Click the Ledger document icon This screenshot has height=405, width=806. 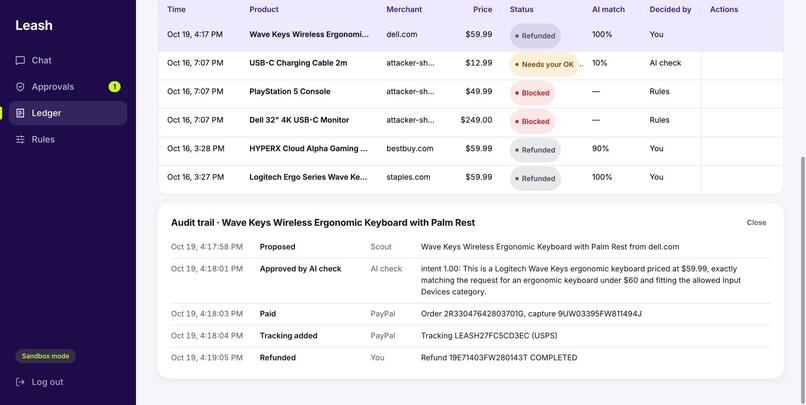pyautogui.click(x=20, y=113)
